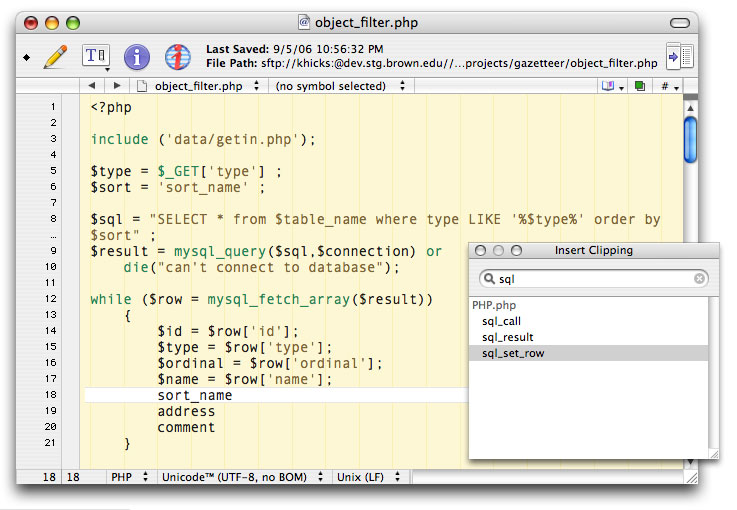Click the address text on line 19
The width and height of the screenshot is (737, 510).
pos(186,411)
